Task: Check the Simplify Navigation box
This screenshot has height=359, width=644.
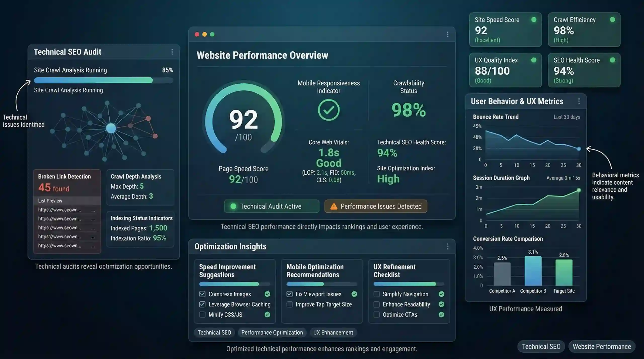Action: [x=377, y=294]
